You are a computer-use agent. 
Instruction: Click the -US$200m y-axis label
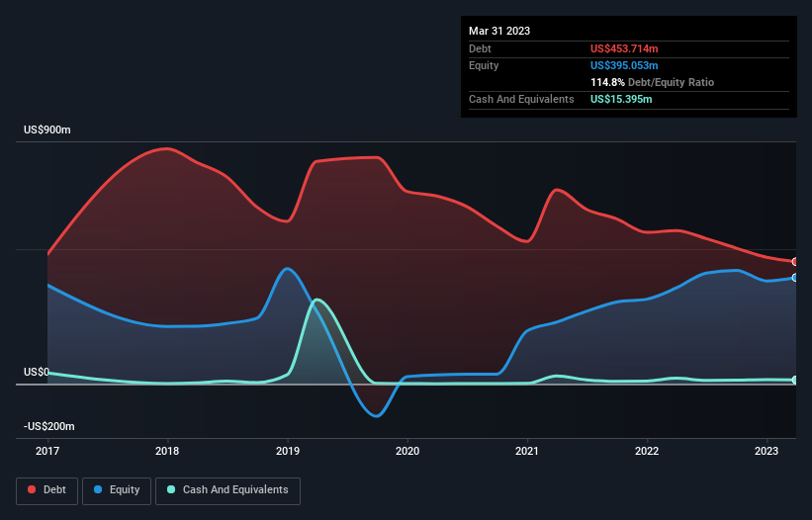click(49, 426)
